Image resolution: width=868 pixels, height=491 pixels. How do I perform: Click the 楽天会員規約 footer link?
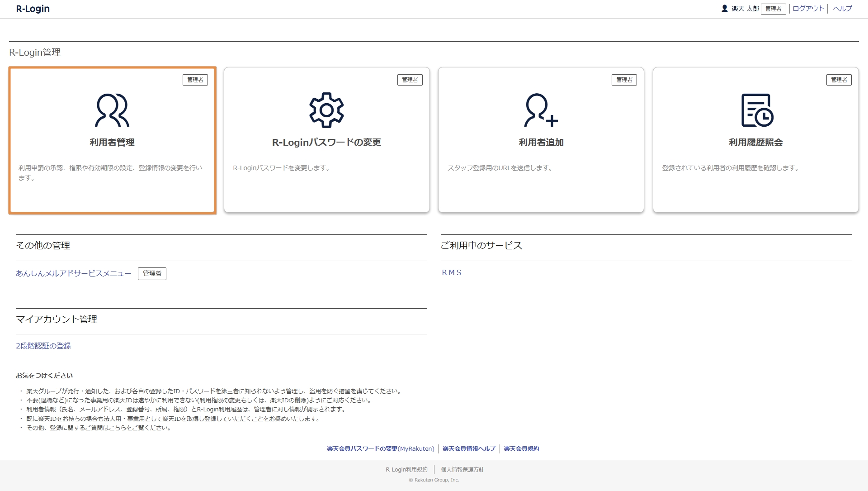[x=521, y=448]
